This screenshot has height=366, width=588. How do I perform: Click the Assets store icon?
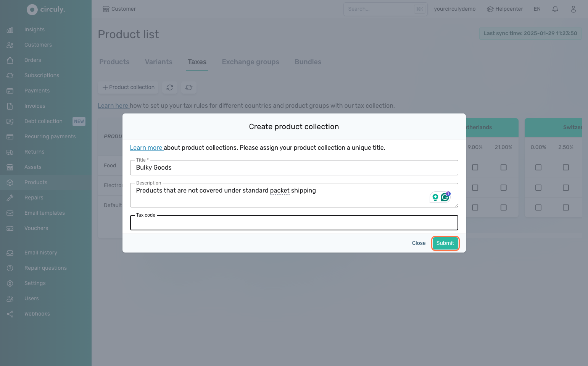(10, 167)
